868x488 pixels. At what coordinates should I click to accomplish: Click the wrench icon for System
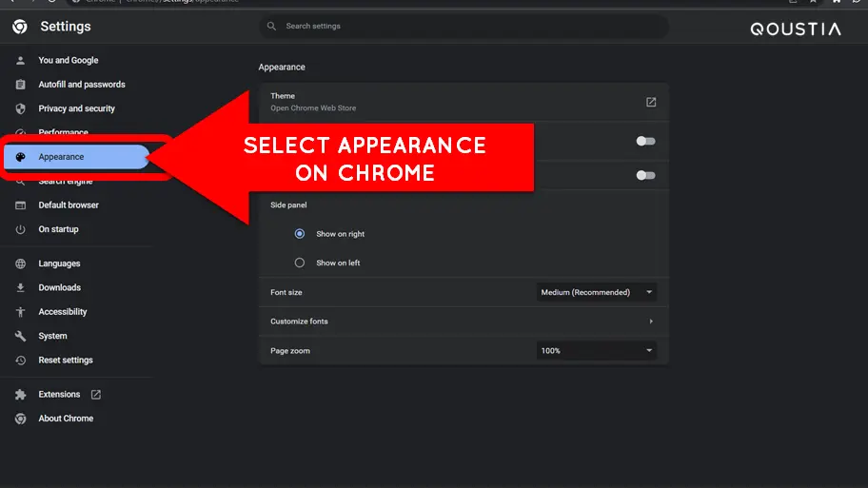(x=21, y=336)
